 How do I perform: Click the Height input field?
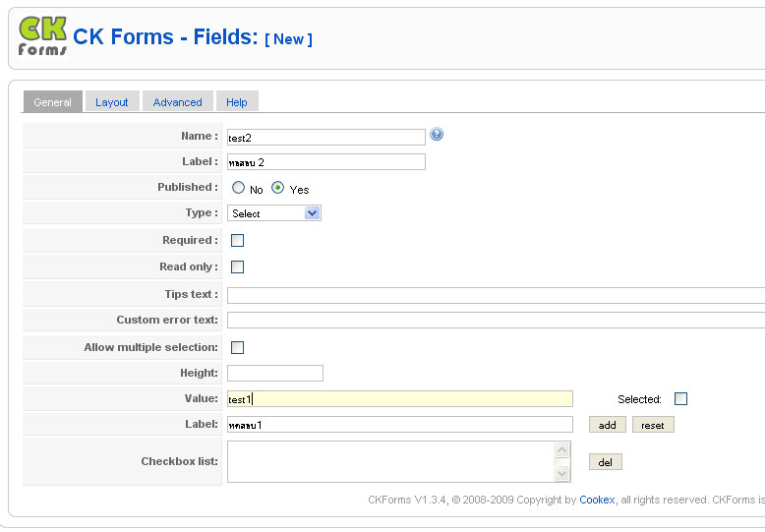pos(275,373)
